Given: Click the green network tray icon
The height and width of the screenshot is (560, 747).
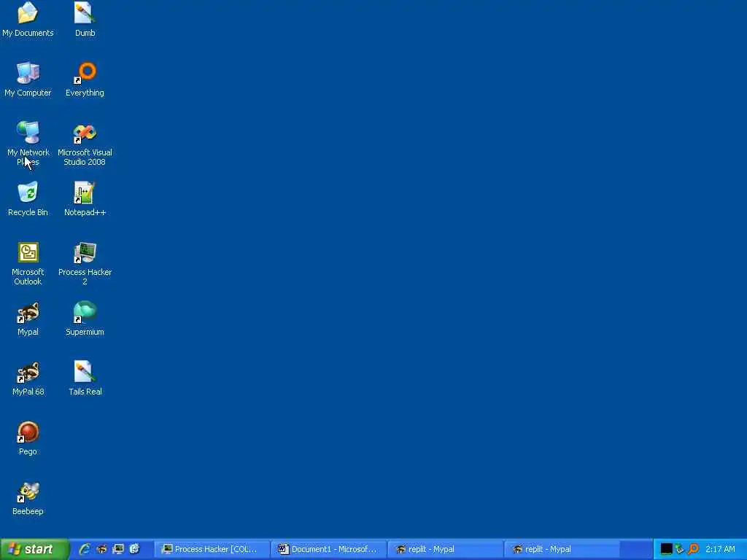Looking at the screenshot, I should [680, 549].
